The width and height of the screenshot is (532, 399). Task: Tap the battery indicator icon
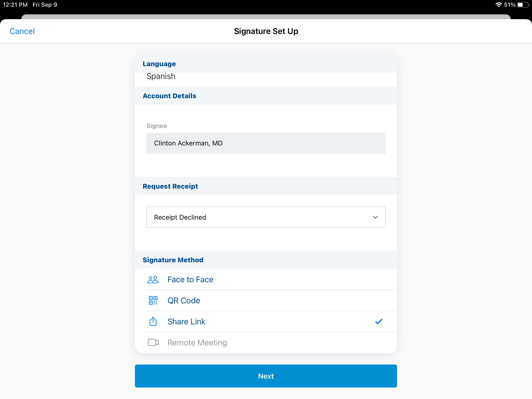523,5
